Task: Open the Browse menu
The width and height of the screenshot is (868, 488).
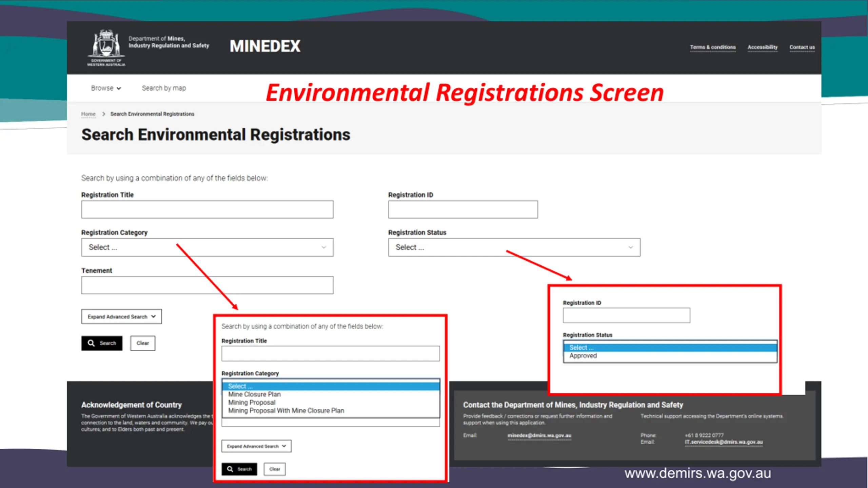Action: pos(106,88)
